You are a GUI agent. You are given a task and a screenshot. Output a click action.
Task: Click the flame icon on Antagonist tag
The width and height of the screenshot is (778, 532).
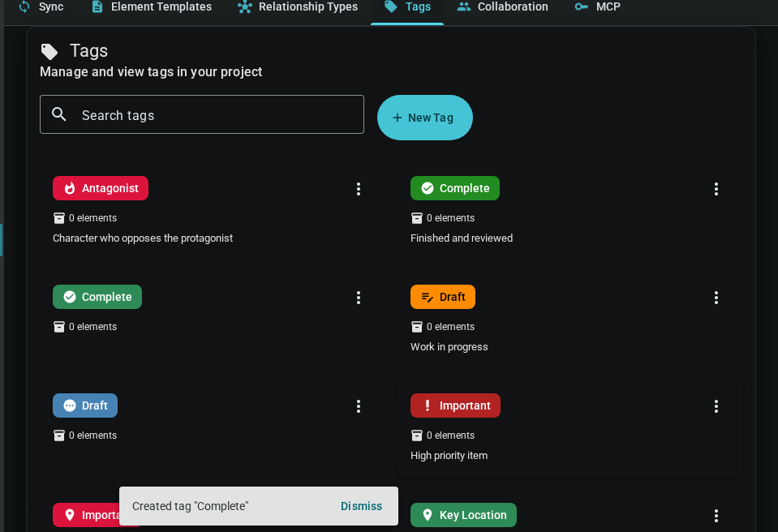[70, 188]
